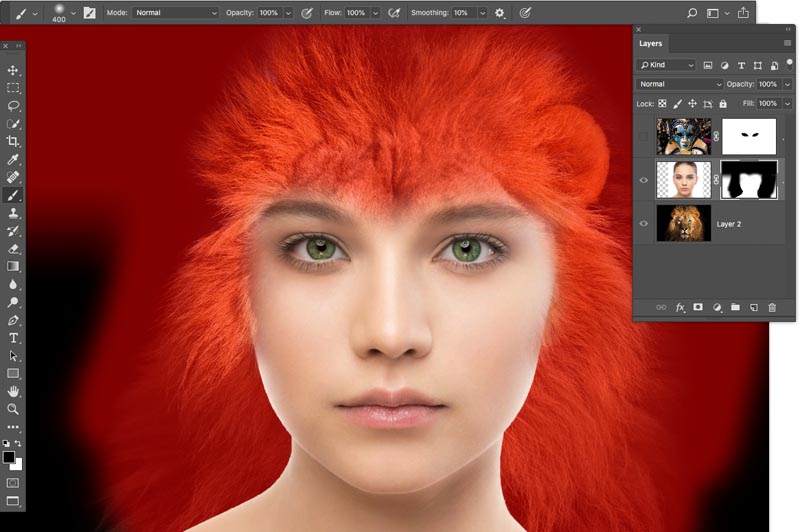Viewport: 800px width, 532px height.
Task: Hide the Layer 2 lion layer
Action: [645, 224]
